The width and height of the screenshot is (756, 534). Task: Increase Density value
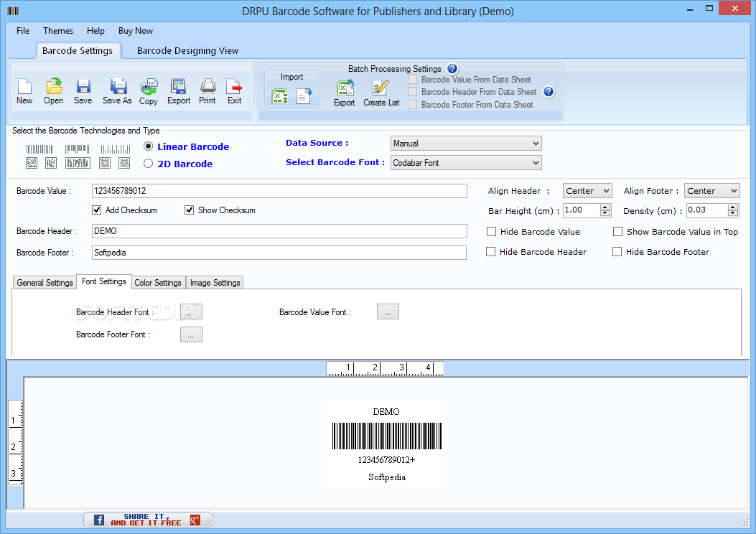(x=733, y=207)
